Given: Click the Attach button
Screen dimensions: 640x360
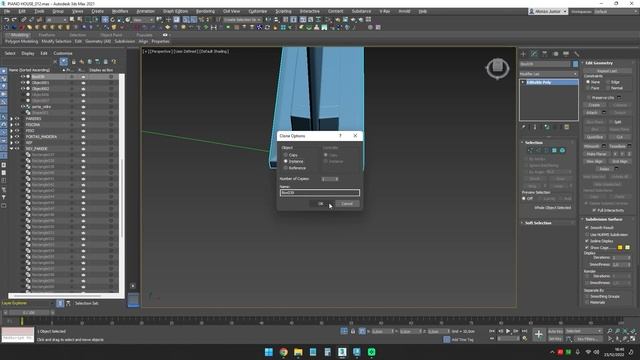Looking at the screenshot, I should [592, 112].
